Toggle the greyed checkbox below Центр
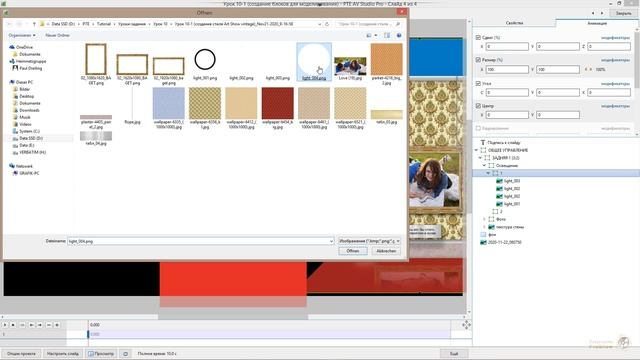Viewport: 640px width, 360px height. [x=478, y=128]
